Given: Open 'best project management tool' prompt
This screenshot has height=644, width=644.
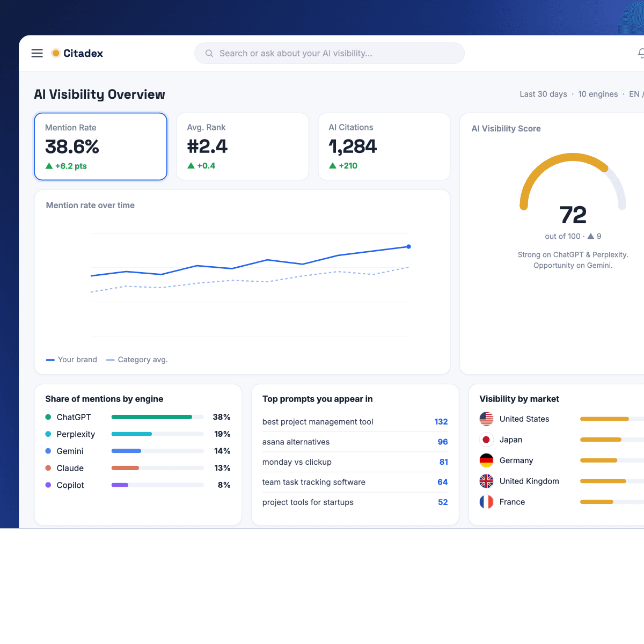Looking at the screenshot, I should pyautogui.click(x=355, y=422).
